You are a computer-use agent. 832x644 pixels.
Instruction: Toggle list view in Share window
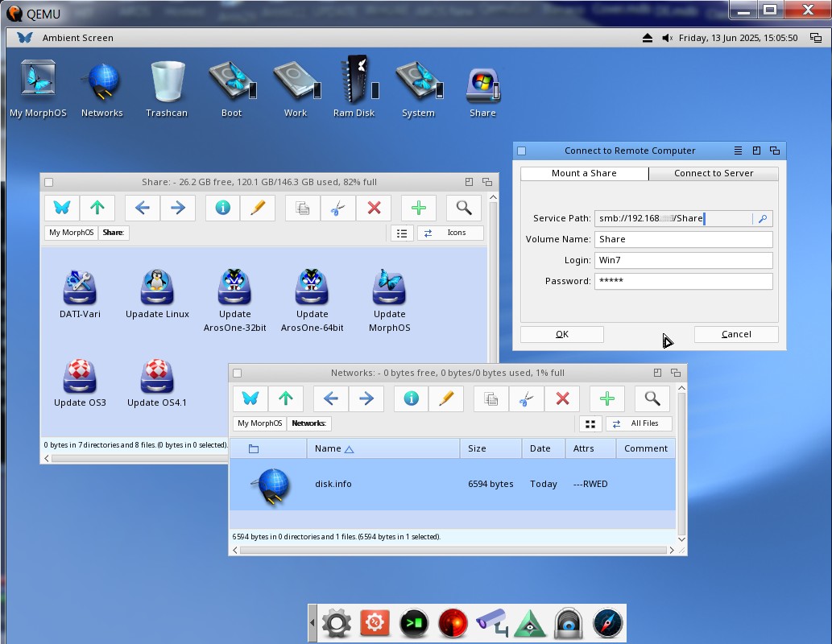click(402, 233)
